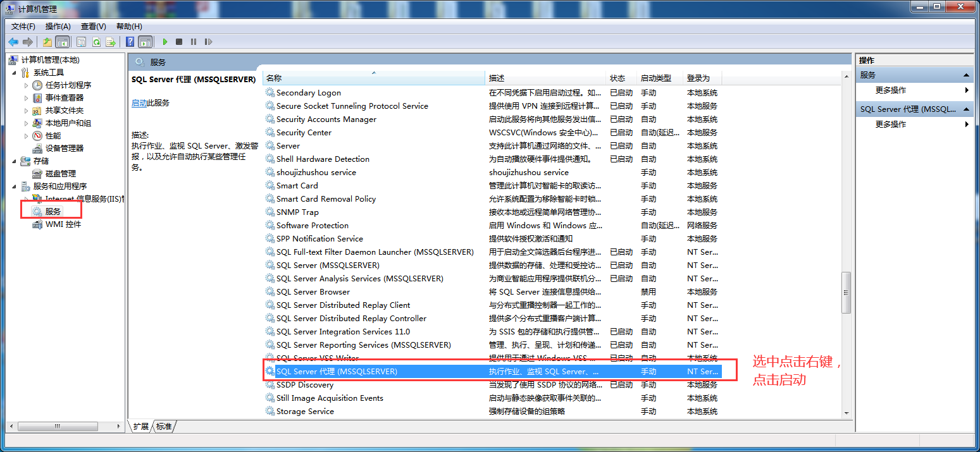Select the 服务 gear item in tree
The width and height of the screenshot is (980, 452).
click(x=47, y=211)
